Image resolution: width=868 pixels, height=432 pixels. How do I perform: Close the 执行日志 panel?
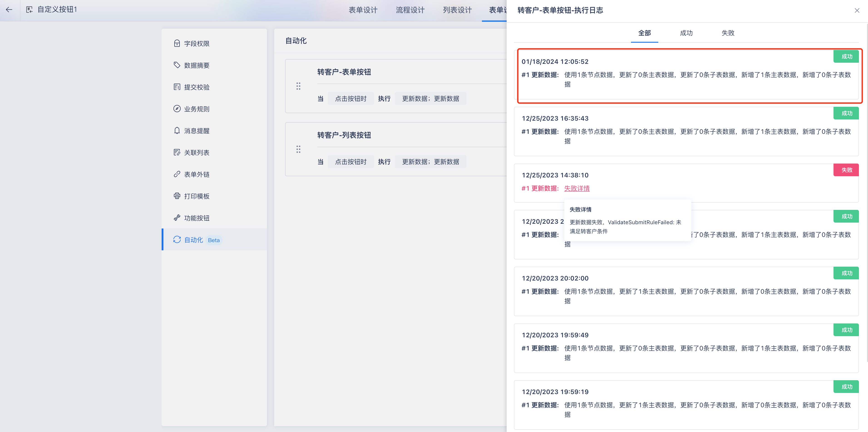[857, 10]
